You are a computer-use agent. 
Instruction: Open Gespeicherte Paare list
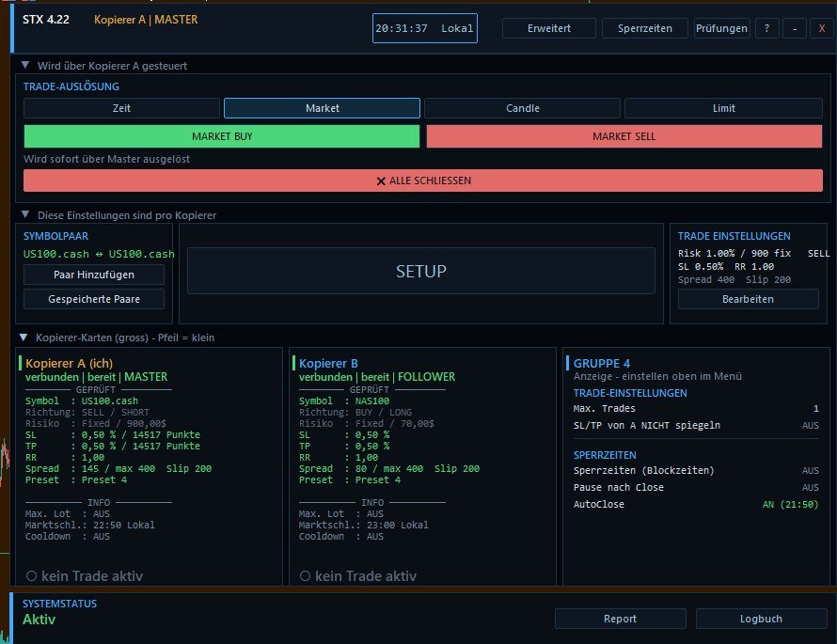pos(94,299)
